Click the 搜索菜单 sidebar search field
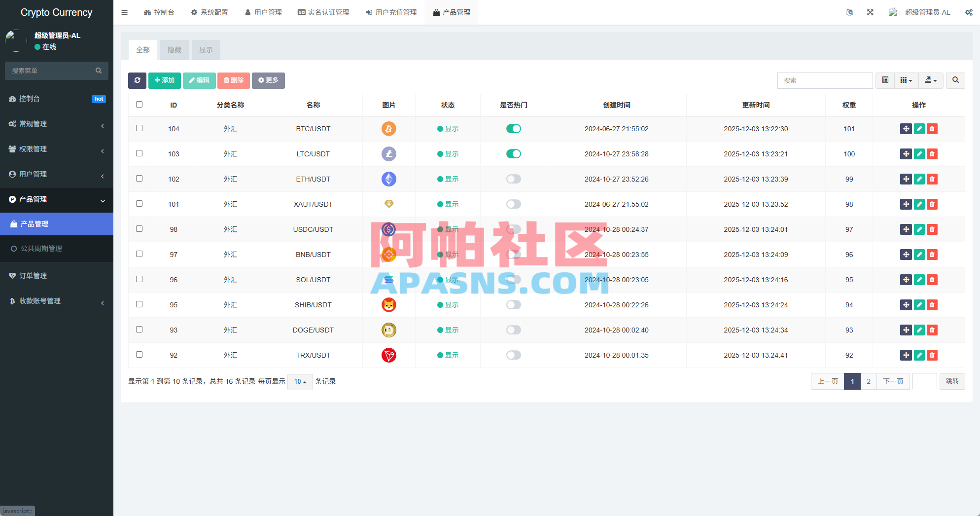The height and width of the screenshot is (516, 980). pyautogui.click(x=51, y=71)
